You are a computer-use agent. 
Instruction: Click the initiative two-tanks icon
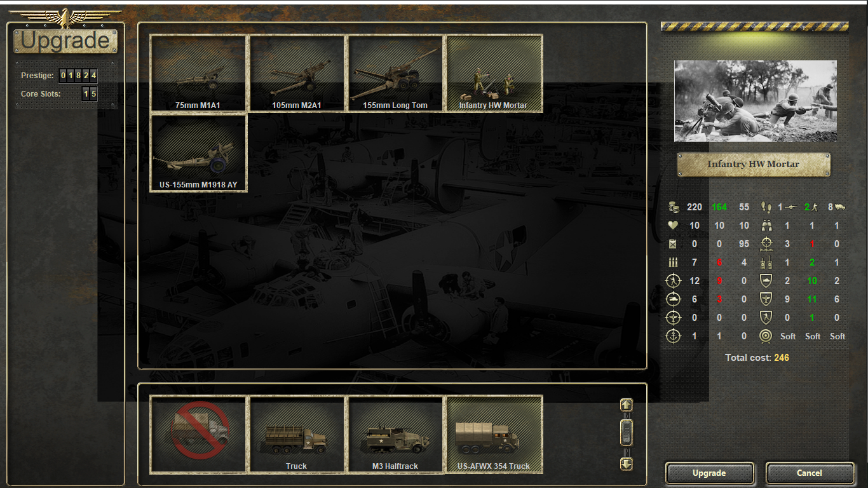point(766,262)
